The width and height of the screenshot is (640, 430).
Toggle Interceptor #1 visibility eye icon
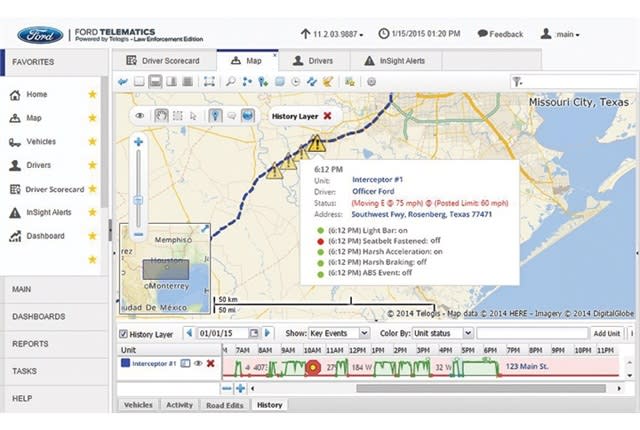pos(198,363)
